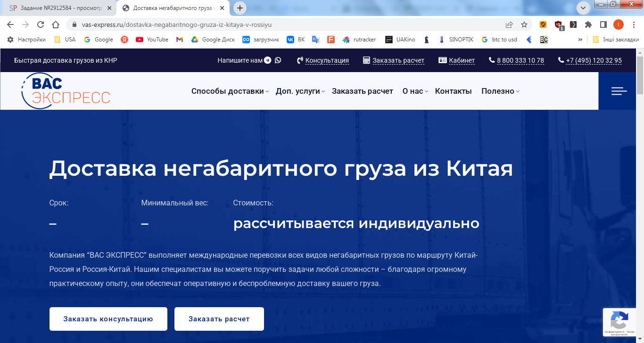The height and width of the screenshot is (343, 644).
Task: Open the USA bookmarks folder
Action: click(65, 40)
